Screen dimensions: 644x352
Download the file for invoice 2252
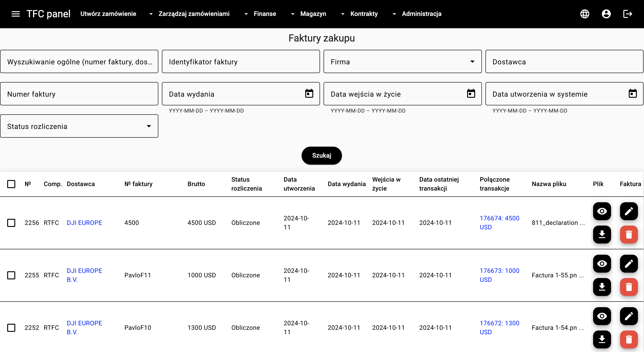[602, 339]
